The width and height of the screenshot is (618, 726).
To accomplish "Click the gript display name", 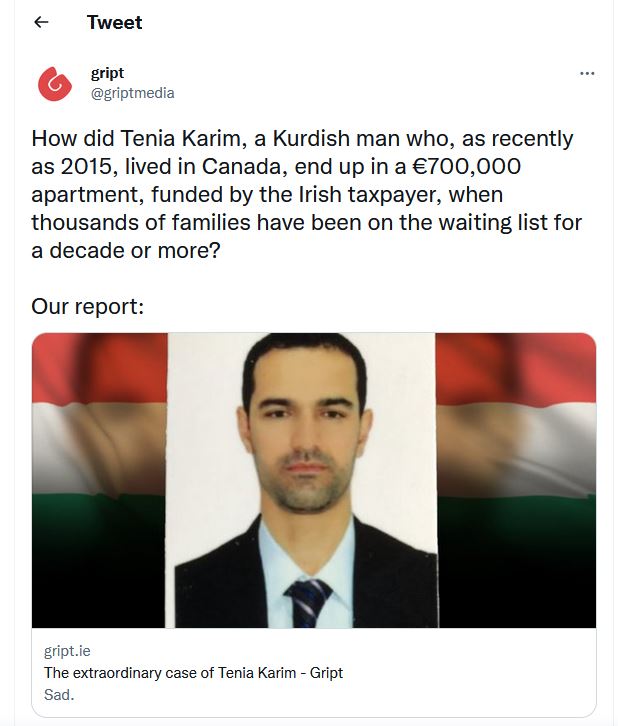I will (x=107, y=73).
